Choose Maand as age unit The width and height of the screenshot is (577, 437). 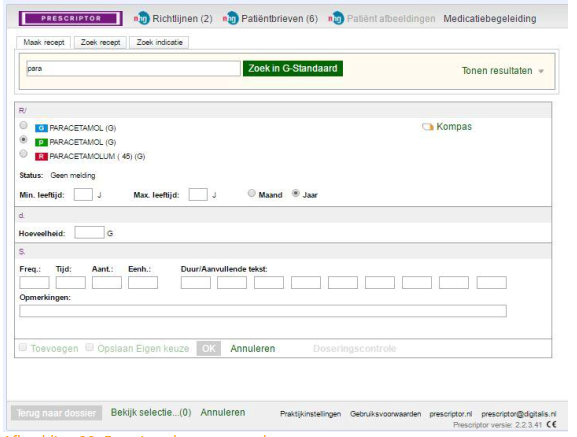(x=251, y=193)
